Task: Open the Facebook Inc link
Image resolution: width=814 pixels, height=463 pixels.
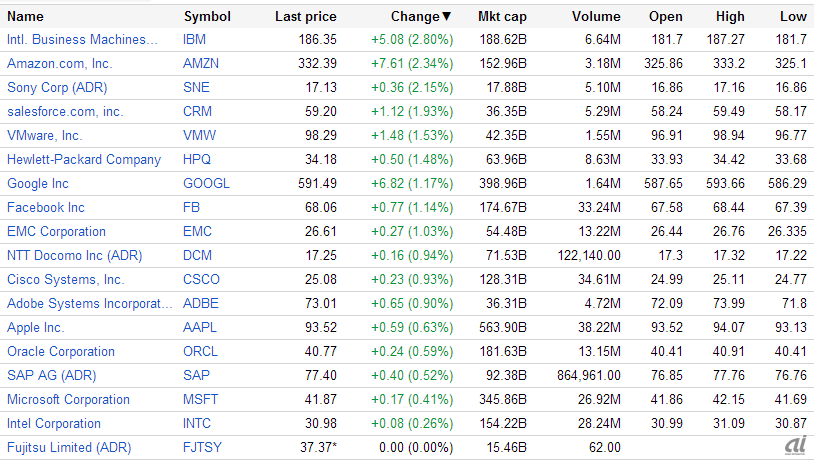Action: point(46,208)
